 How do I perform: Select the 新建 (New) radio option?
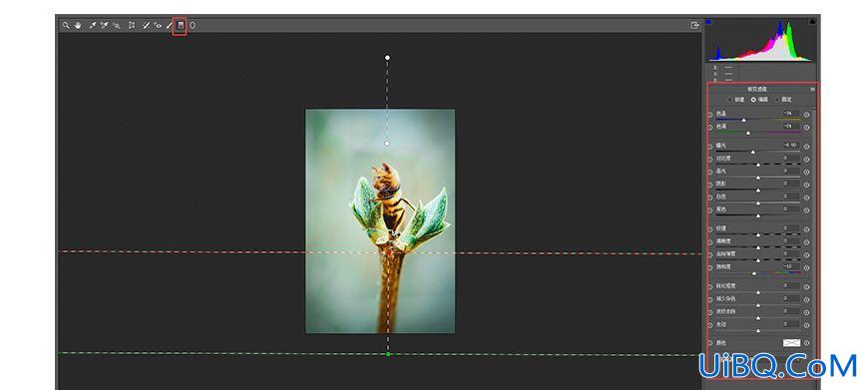coord(729,100)
